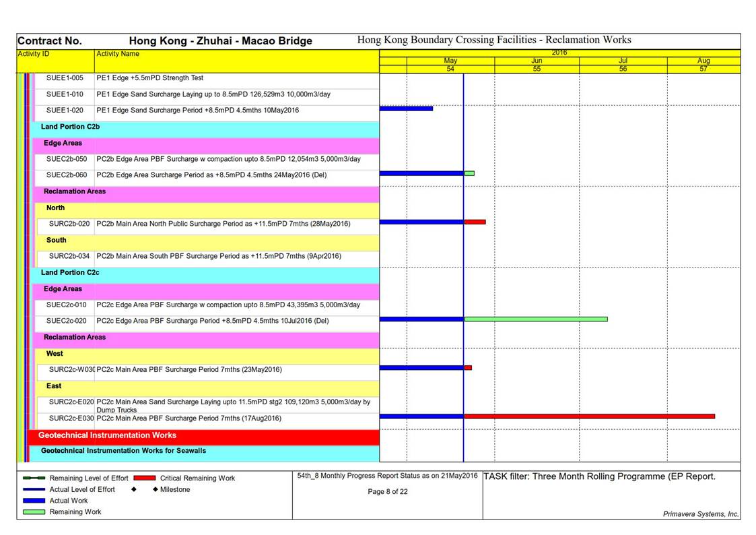Select activity ID SURC2c-W030

pos(72,369)
